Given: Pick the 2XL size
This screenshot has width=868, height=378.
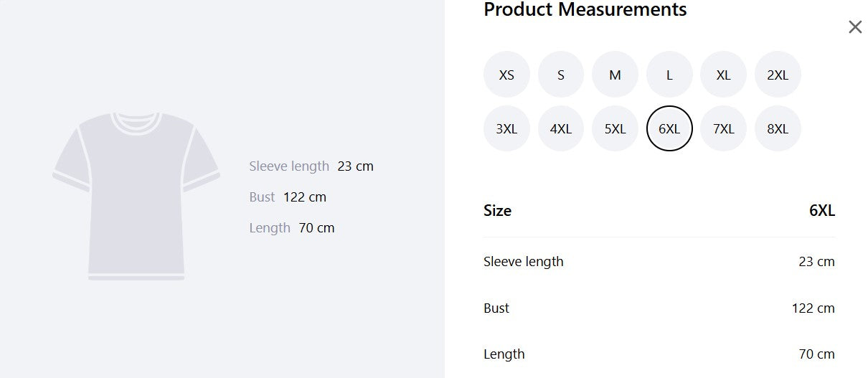Looking at the screenshot, I should 778,75.
